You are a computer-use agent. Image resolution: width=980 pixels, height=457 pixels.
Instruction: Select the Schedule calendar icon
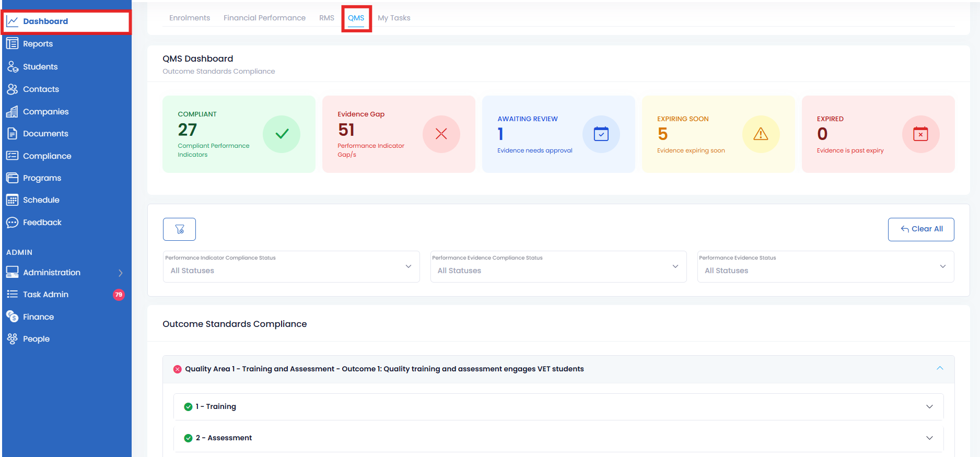[x=13, y=200]
